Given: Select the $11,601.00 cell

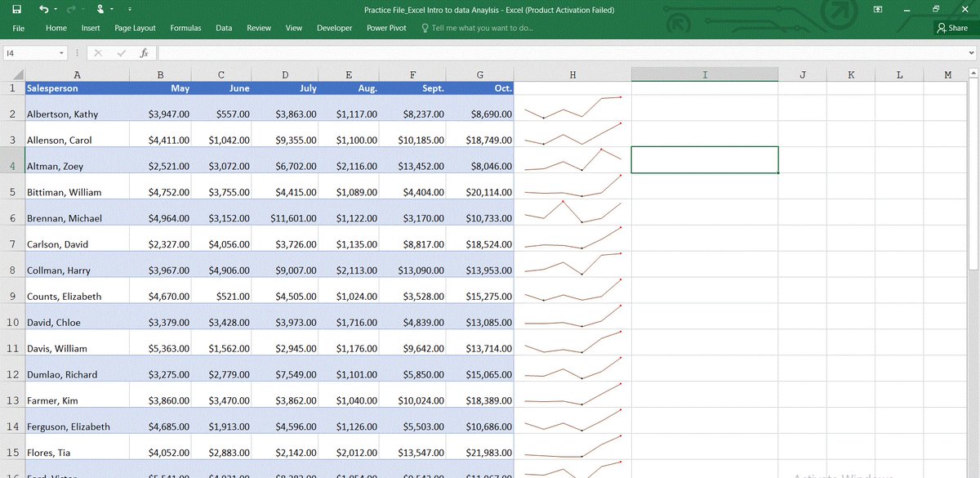Looking at the screenshot, I should click(x=285, y=212).
